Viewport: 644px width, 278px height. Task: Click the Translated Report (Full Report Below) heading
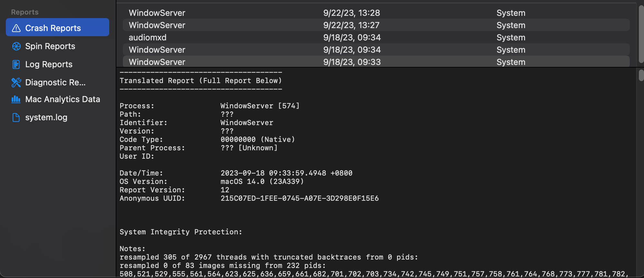[x=201, y=80]
